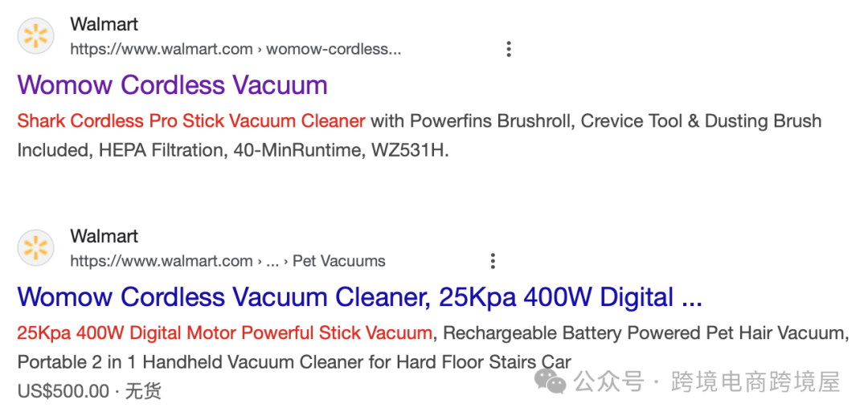The height and width of the screenshot is (416, 868).
Task: Click the WeChat logo in the watermark
Action: [x=551, y=381]
